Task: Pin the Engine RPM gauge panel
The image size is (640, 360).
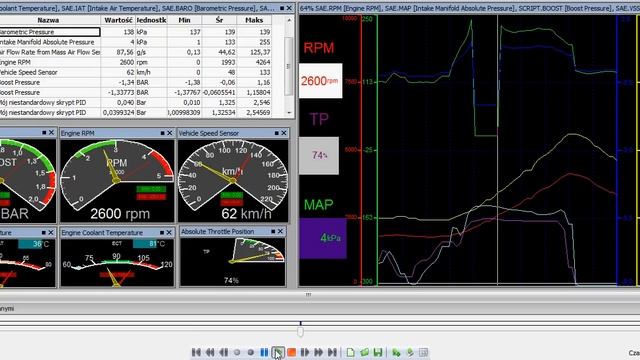Action: (162, 133)
